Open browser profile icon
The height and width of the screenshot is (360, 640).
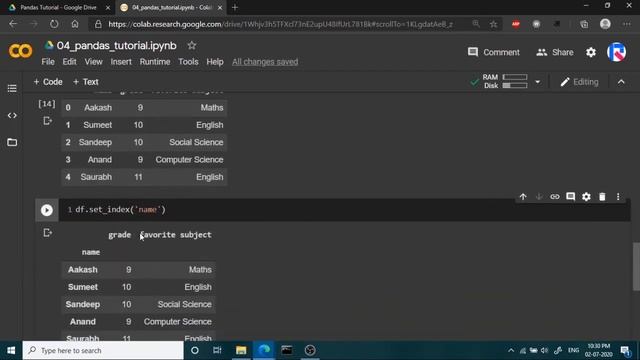coord(605,24)
